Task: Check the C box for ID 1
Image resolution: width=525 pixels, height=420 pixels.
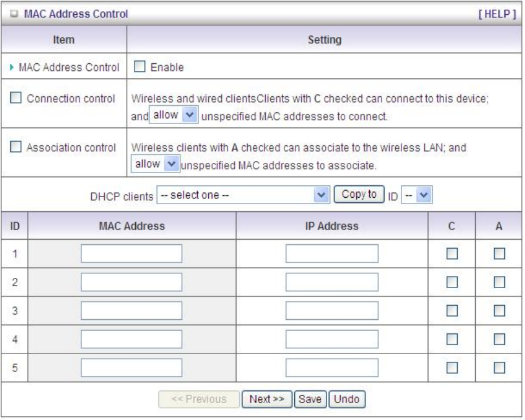Action: [453, 254]
